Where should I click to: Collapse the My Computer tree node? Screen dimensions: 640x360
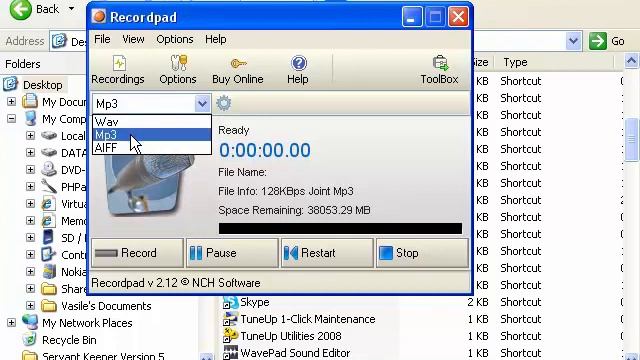(x=11, y=119)
